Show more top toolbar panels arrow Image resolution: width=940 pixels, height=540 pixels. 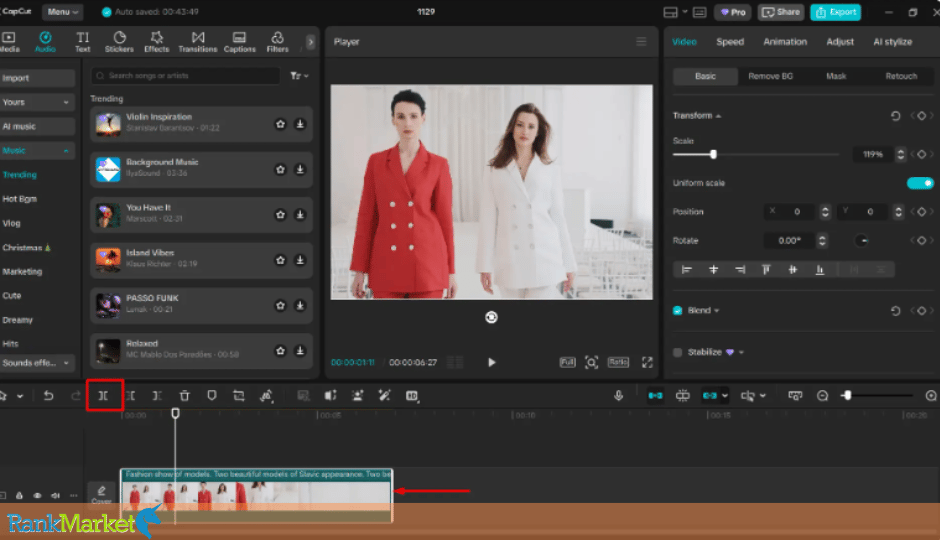pos(310,42)
